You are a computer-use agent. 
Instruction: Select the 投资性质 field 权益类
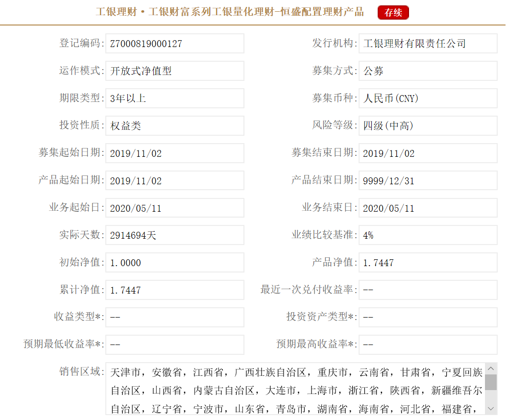174,125
